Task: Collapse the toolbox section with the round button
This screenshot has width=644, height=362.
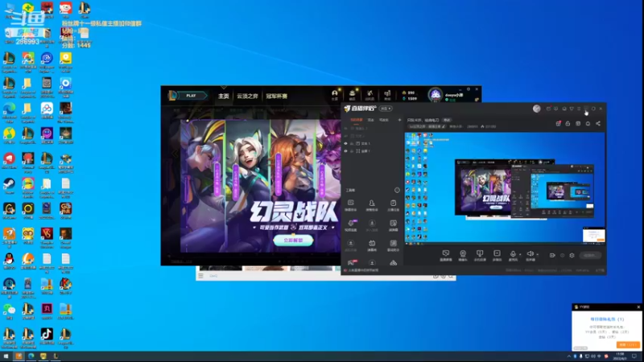Action: tap(397, 190)
